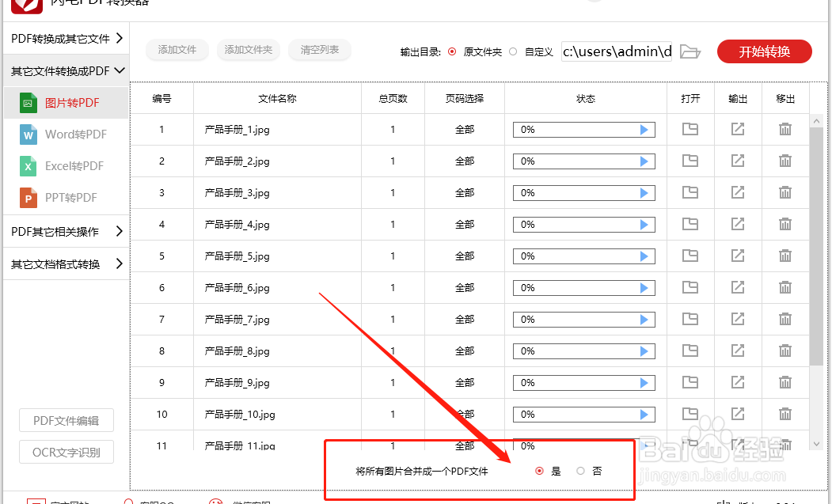This screenshot has height=504, width=832.
Task: Open output location for 产品手册_6.jpg
Action: [738, 287]
